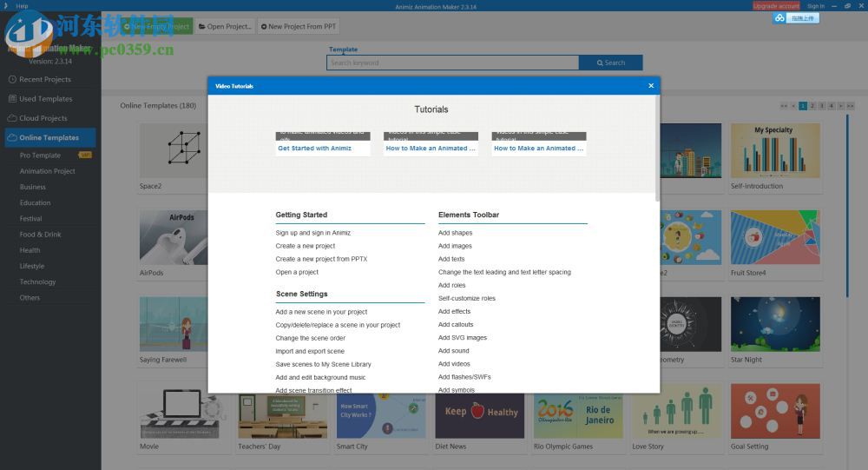Click 'Add images' tutorial link
Viewport: 868px width, 470px height.
click(455, 246)
